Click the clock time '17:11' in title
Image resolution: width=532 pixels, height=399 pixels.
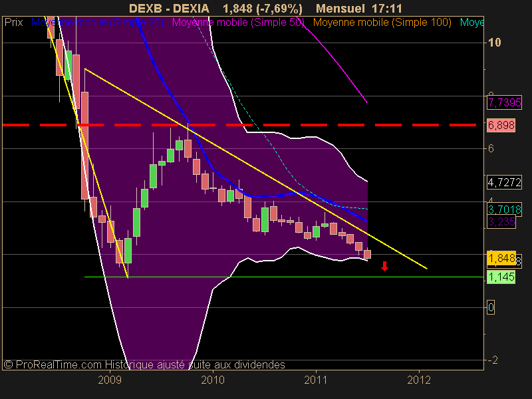click(387, 8)
